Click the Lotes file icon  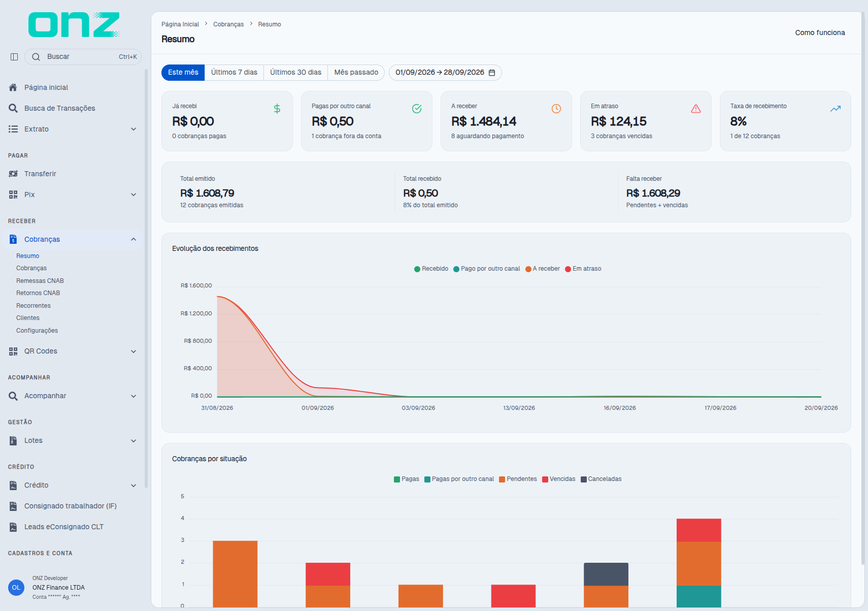(13, 440)
